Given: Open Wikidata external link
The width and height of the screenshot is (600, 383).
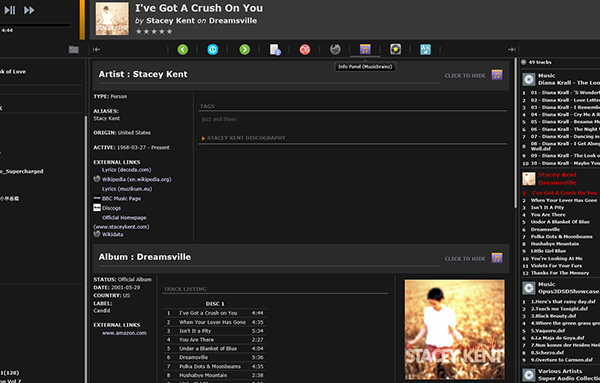Looking at the screenshot, I should pos(112,235).
